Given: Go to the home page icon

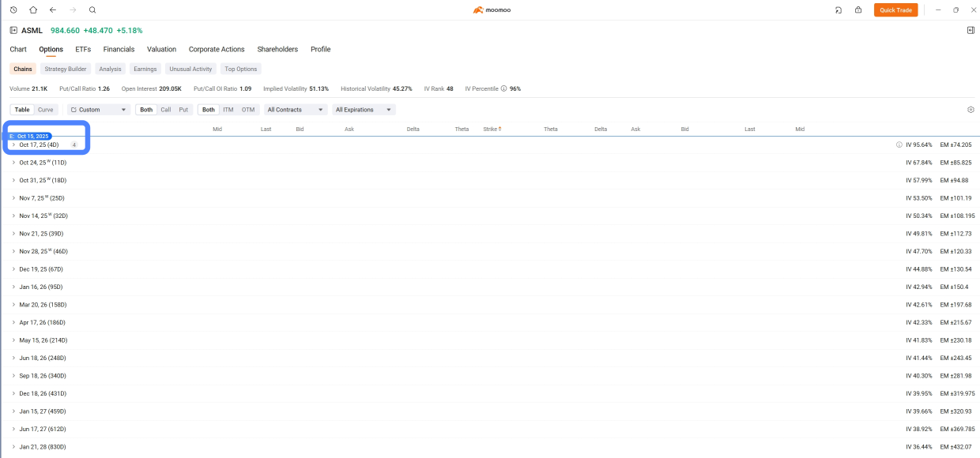Looking at the screenshot, I should coord(33,9).
